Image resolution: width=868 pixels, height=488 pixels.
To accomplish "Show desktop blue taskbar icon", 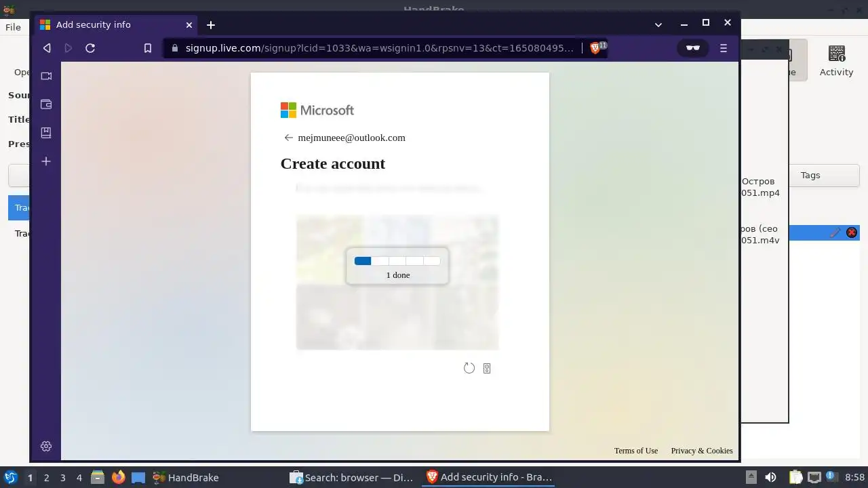I will pyautogui.click(x=138, y=477).
